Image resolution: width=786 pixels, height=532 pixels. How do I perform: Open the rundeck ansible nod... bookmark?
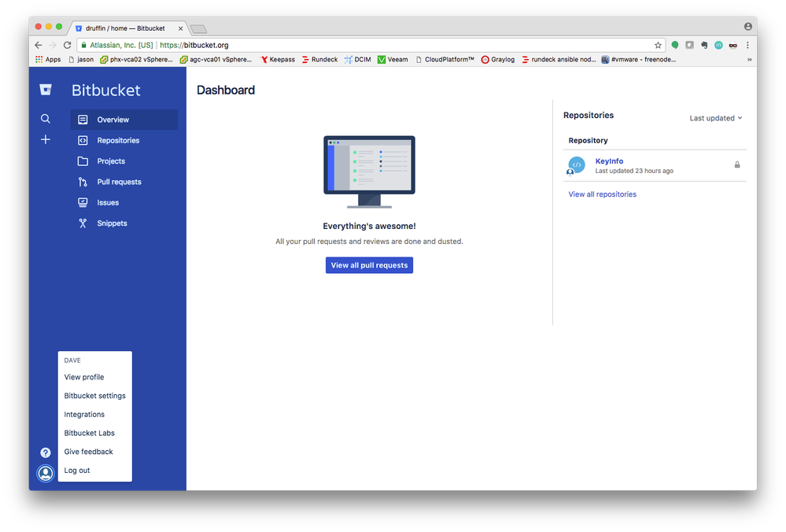coord(559,59)
